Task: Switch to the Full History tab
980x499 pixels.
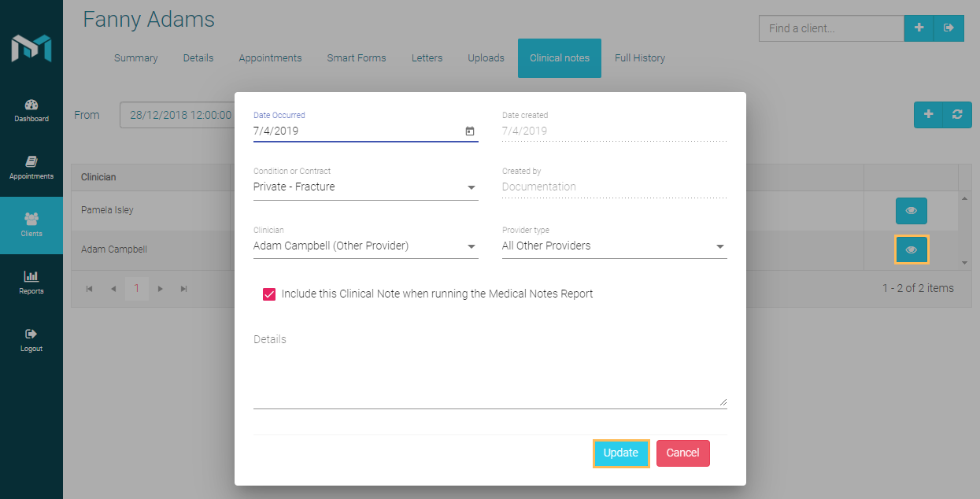Action: click(639, 58)
